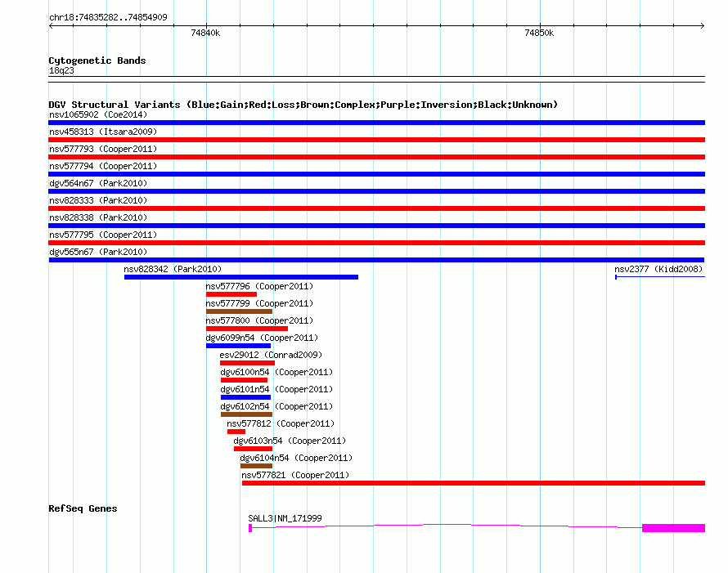Click the ruler's right arrow end
Image resolution: width=728 pixels, height=573 pixels.
pos(703,25)
